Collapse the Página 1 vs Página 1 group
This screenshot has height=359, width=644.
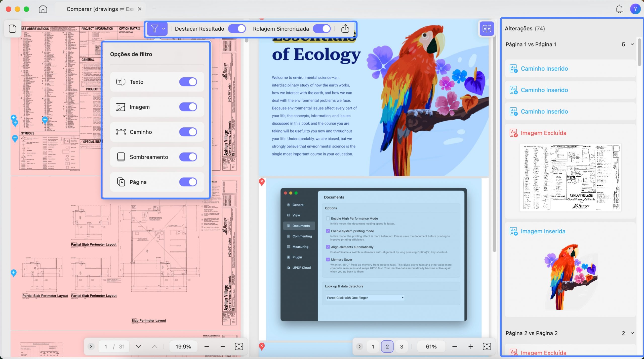point(632,44)
